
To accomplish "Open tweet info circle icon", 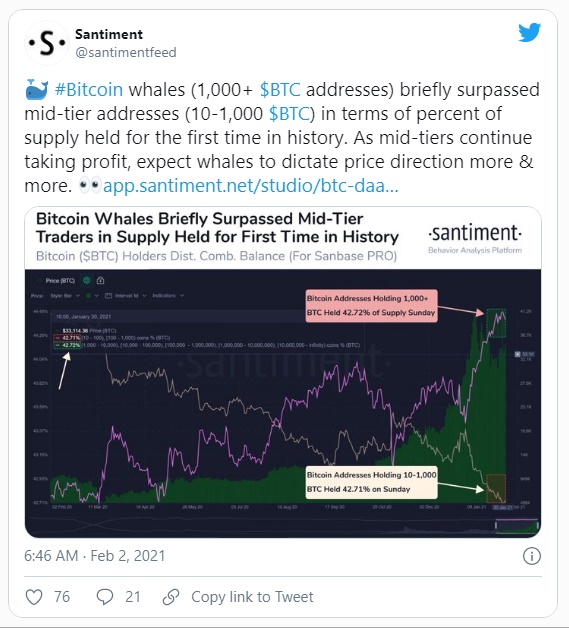I will (532, 556).
